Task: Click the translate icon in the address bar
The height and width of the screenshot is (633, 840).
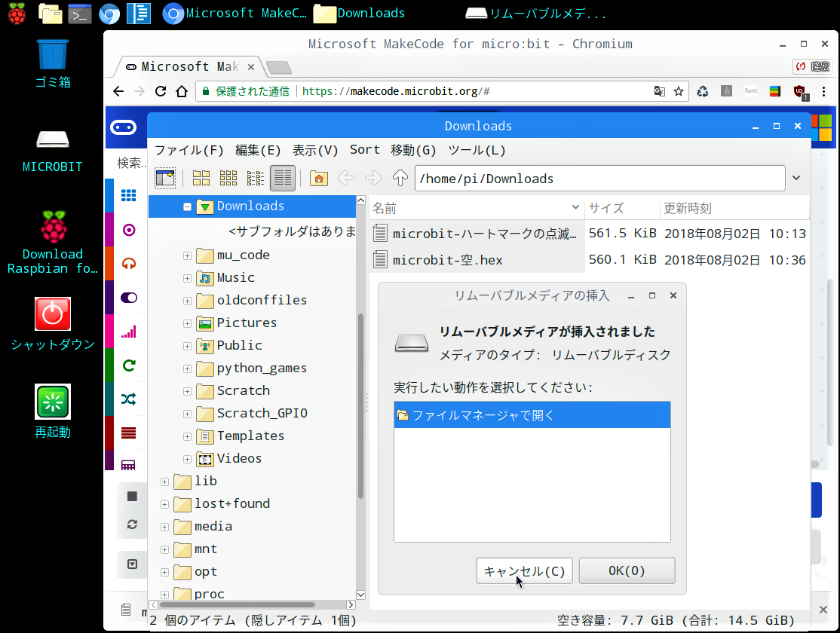Action: [x=660, y=91]
